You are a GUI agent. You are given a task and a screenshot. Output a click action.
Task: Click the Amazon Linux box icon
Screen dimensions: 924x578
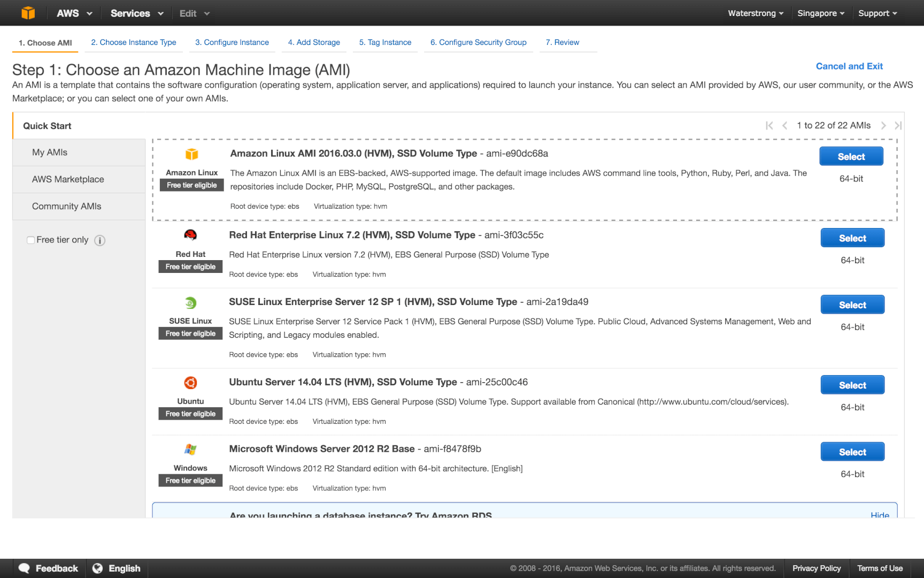(192, 154)
